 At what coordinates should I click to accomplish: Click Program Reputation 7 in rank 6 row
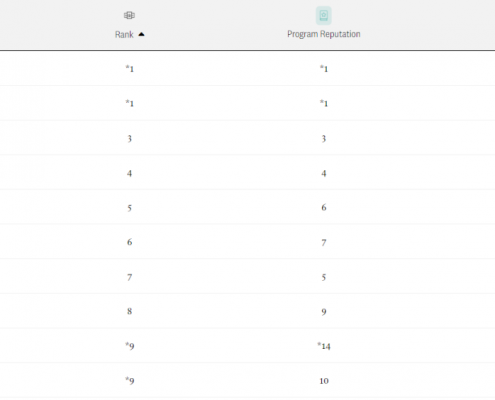point(324,243)
